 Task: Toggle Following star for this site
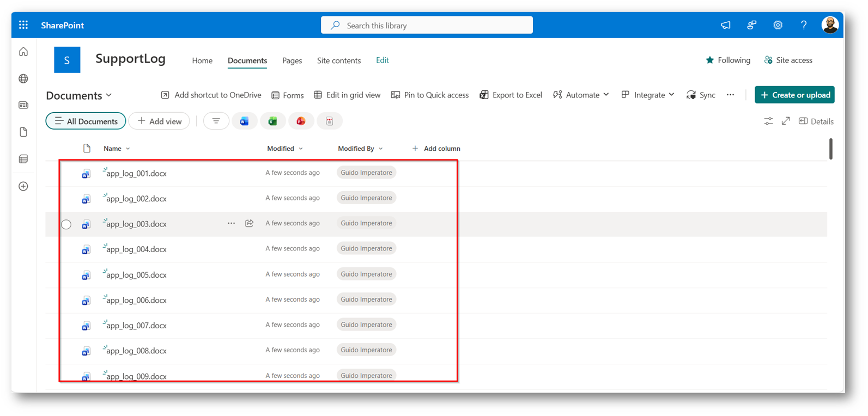point(727,60)
